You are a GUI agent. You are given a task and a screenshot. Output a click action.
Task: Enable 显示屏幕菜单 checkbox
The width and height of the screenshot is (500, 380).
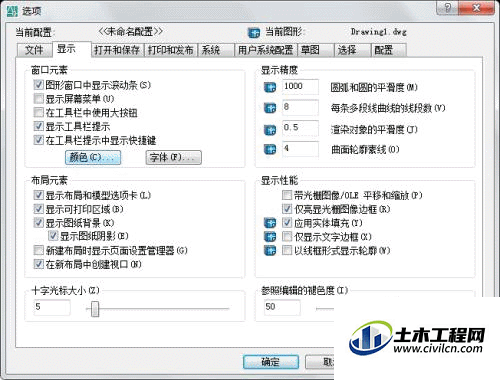point(39,99)
